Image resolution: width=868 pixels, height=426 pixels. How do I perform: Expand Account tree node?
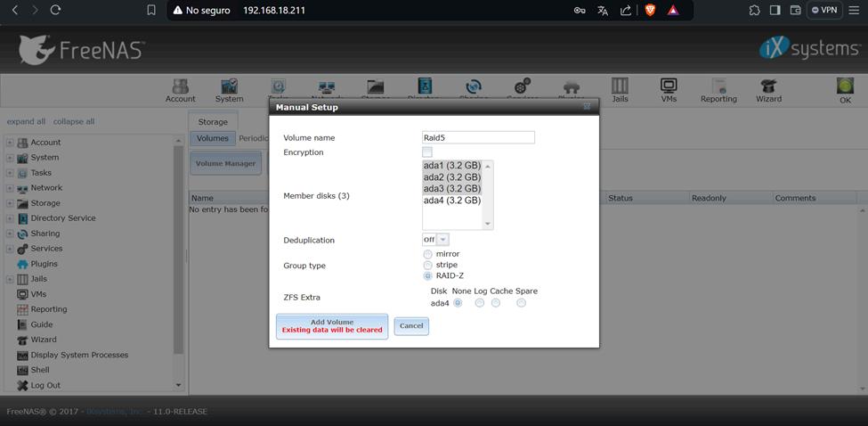[x=10, y=143]
